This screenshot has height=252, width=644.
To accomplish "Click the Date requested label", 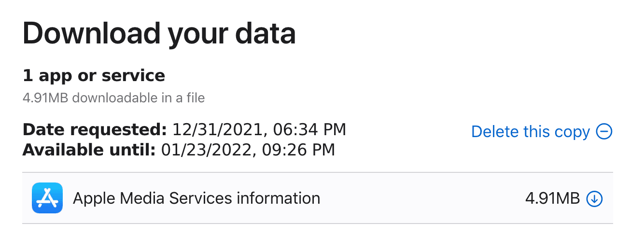I will click(95, 129).
